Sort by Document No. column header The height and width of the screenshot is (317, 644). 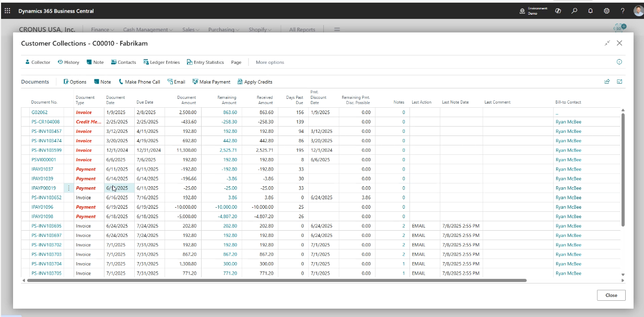[44, 102]
